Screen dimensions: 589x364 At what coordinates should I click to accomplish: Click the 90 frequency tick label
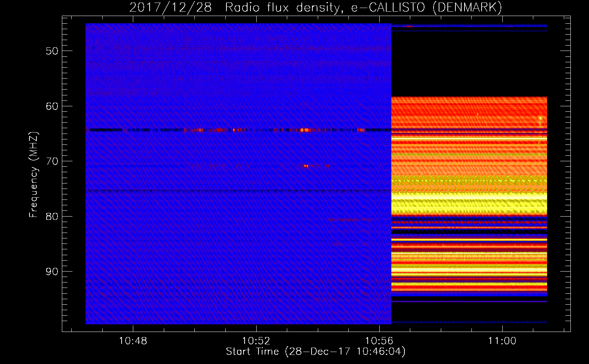pyautogui.click(x=52, y=272)
